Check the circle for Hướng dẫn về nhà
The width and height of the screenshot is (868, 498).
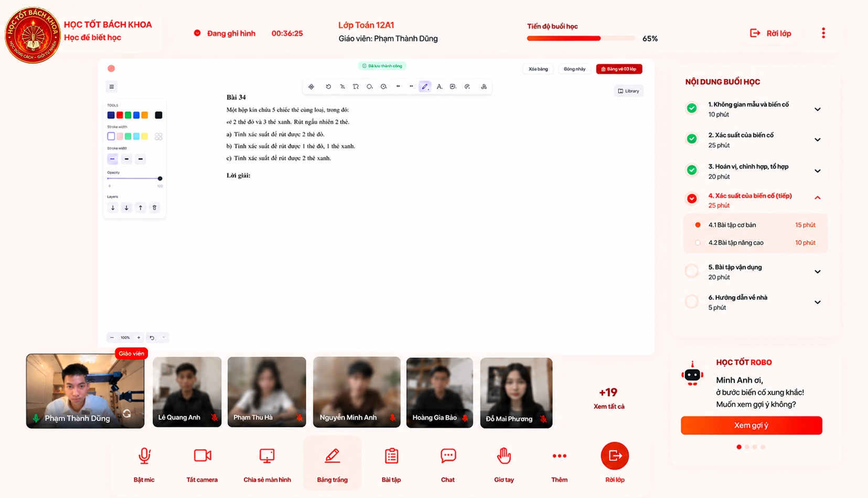point(692,301)
